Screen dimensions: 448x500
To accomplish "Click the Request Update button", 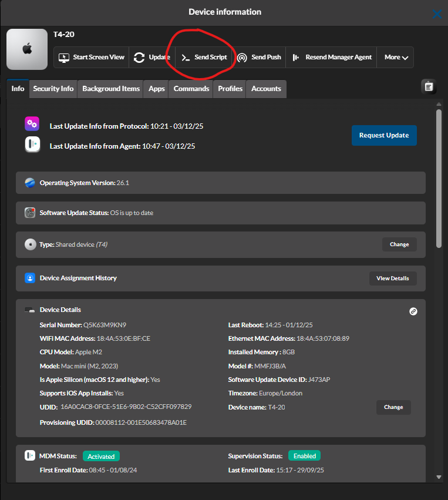I will point(384,135).
